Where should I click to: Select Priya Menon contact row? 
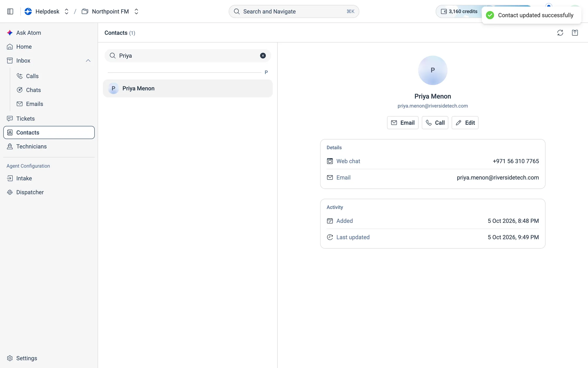(188, 88)
